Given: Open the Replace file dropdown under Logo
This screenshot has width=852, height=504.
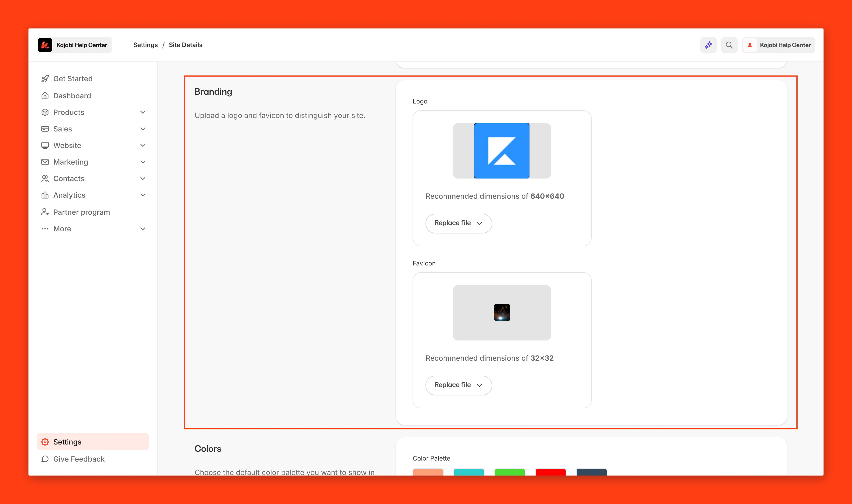Looking at the screenshot, I should click(458, 223).
